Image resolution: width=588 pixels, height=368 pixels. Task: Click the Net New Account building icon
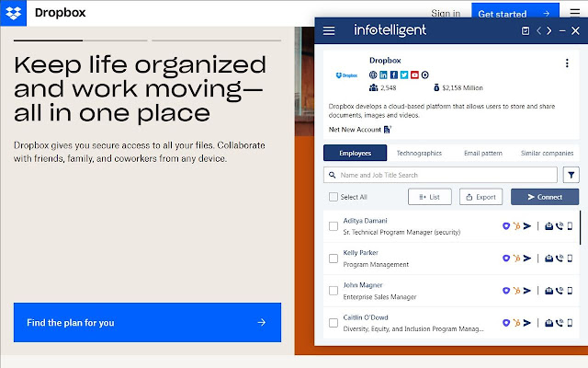click(388, 130)
